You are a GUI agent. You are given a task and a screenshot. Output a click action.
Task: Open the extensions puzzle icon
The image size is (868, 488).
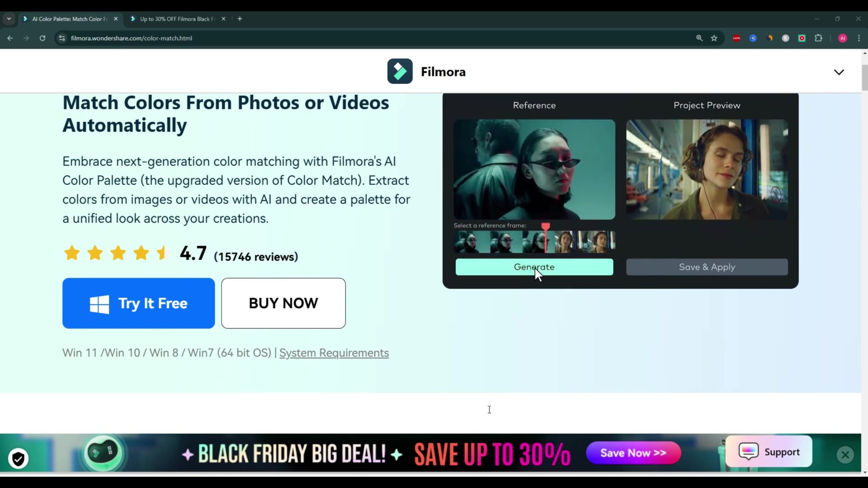818,38
